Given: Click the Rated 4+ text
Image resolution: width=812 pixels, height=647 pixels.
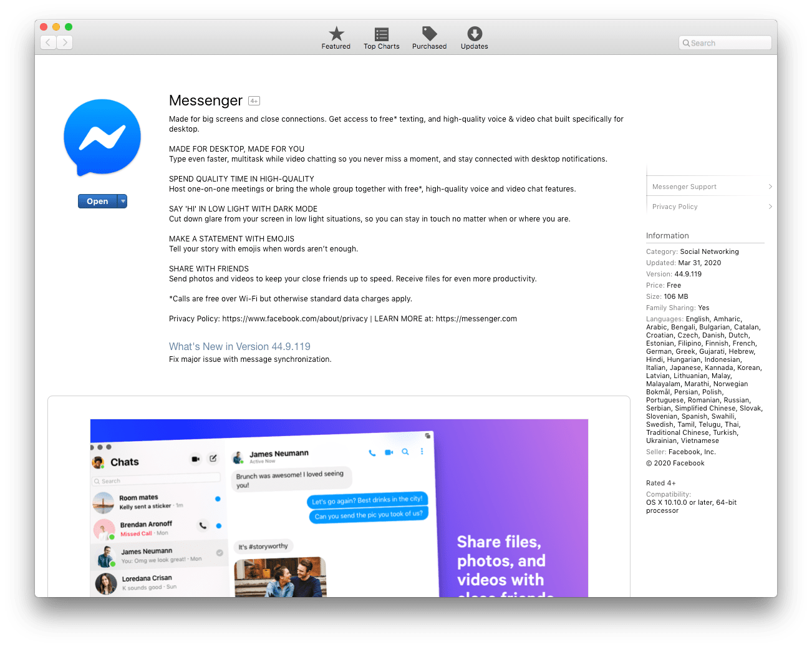Looking at the screenshot, I should click(661, 483).
